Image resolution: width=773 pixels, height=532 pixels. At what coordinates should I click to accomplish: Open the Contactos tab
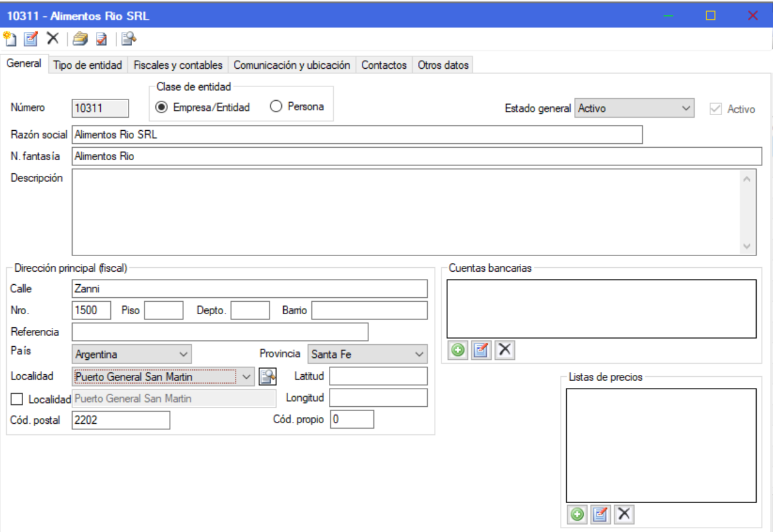[x=384, y=65]
